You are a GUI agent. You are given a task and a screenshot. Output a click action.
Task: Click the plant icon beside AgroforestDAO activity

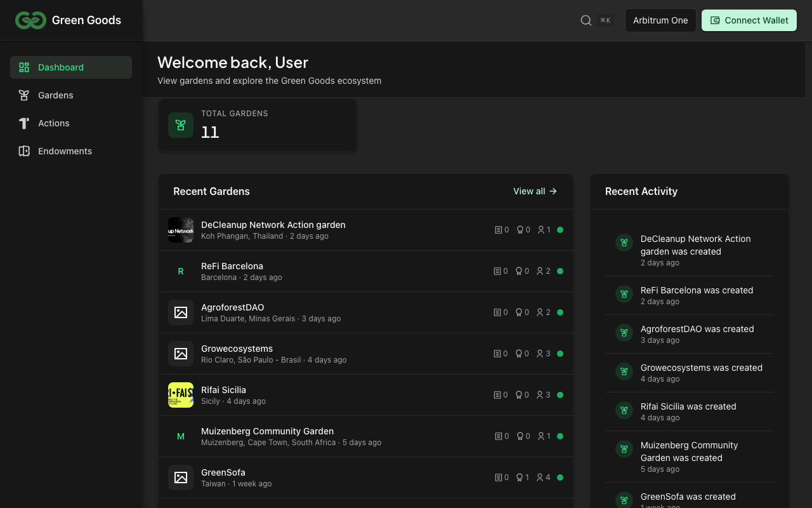coord(624,333)
